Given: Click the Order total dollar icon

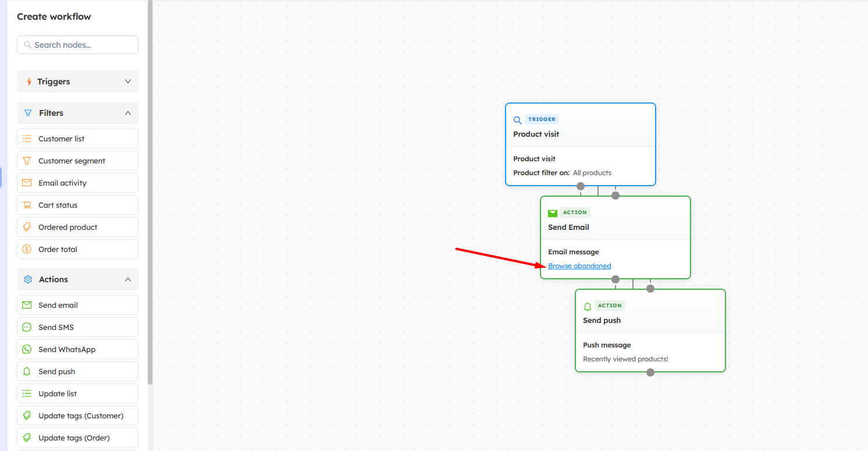Looking at the screenshot, I should tap(27, 249).
